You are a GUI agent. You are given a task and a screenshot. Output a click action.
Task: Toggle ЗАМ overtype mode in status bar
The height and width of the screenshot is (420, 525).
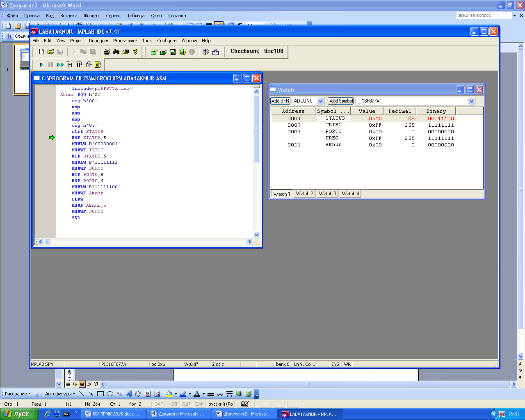[200, 404]
